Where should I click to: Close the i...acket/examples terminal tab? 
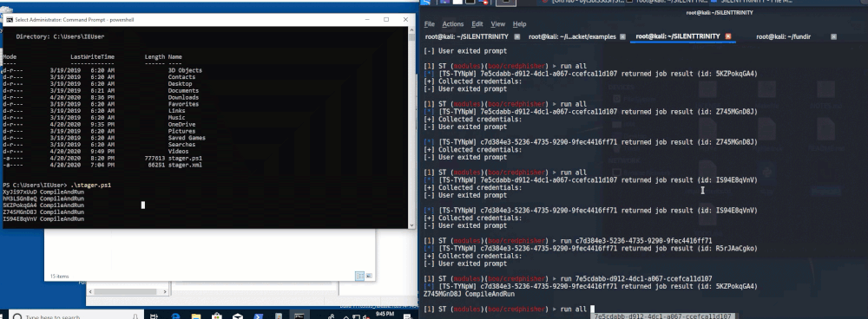pyautogui.click(x=622, y=37)
